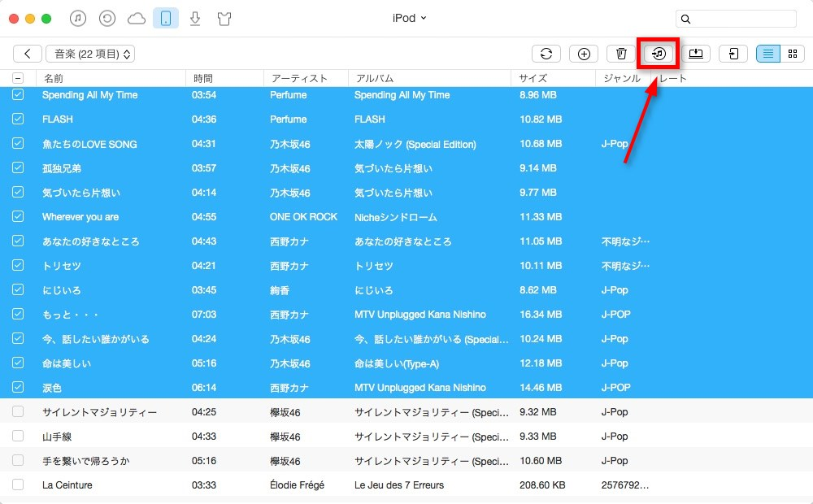813x504 pixels.
Task: Sort by the アルバム column header
Action: [x=429, y=78]
